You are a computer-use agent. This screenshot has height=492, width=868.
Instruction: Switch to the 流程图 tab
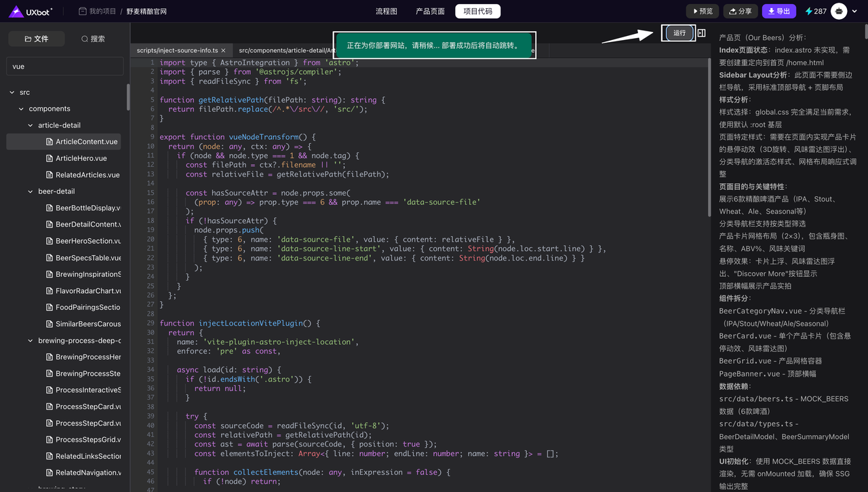tap(386, 12)
